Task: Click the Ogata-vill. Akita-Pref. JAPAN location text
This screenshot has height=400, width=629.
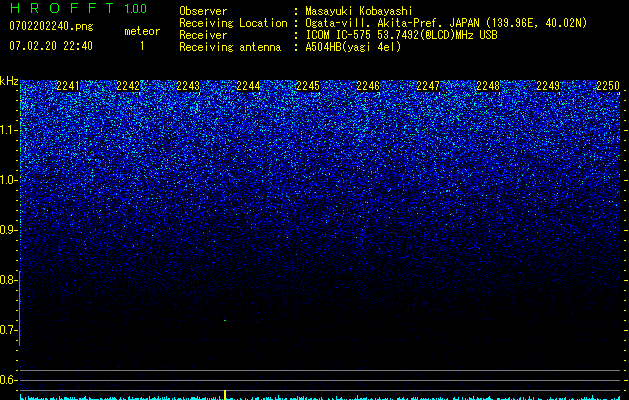Action: (x=446, y=23)
